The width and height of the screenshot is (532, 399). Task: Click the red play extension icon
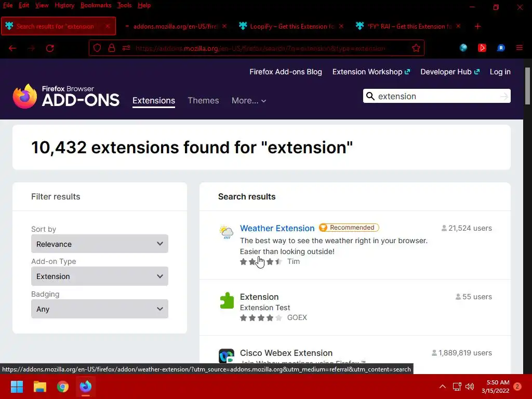point(482,48)
